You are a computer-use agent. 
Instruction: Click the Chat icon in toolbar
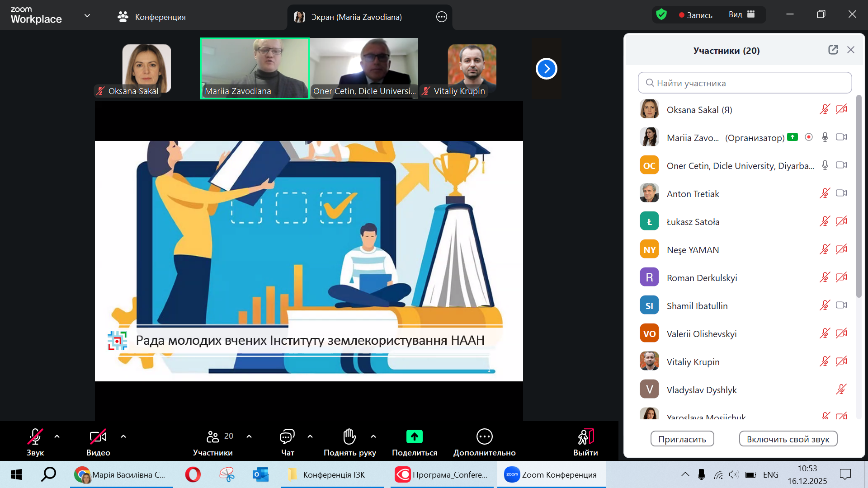287,436
